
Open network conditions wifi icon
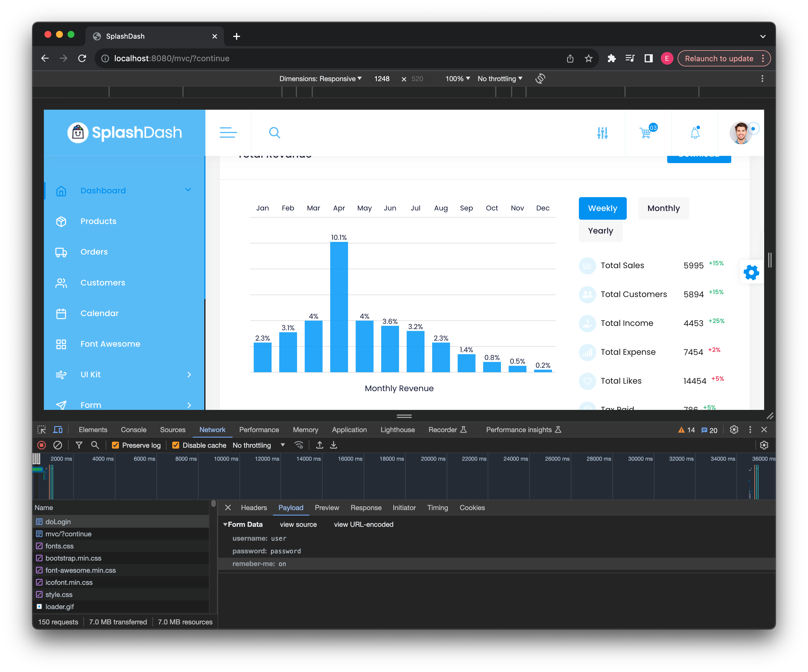(x=299, y=445)
